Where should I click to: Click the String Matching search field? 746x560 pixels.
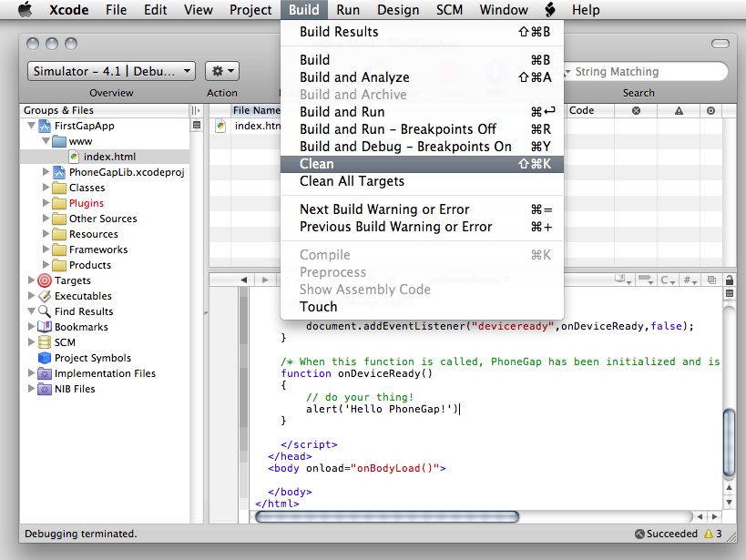tap(645, 71)
